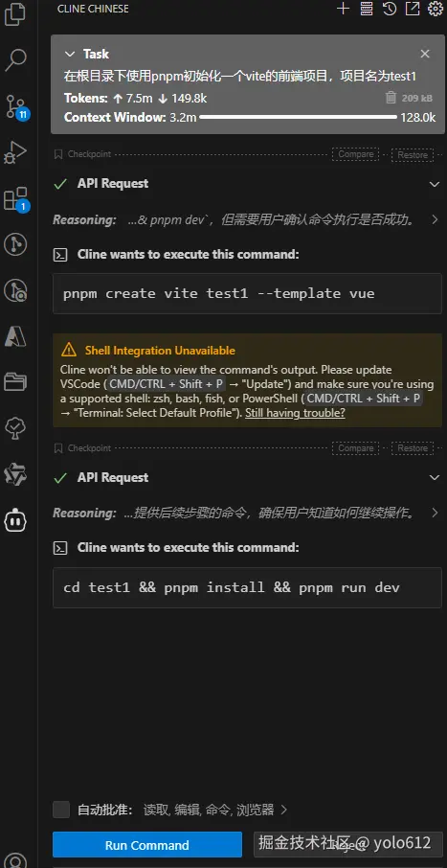Image resolution: width=447 pixels, height=868 pixels.
Task: Toggle the 自动批准 auto-approve checkbox
Action: tap(61, 810)
